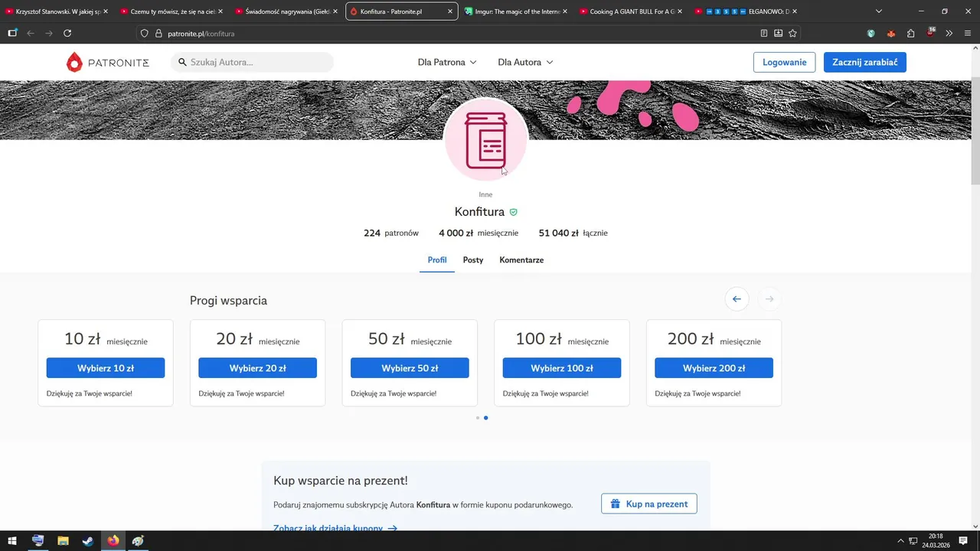The height and width of the screenshot is (551, 980).
Task: Bookmark this page with the star icon
Action: pos(792,34)
